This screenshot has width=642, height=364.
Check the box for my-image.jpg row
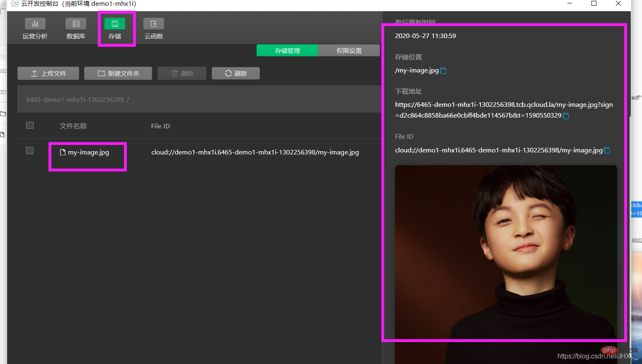[30, 150]
